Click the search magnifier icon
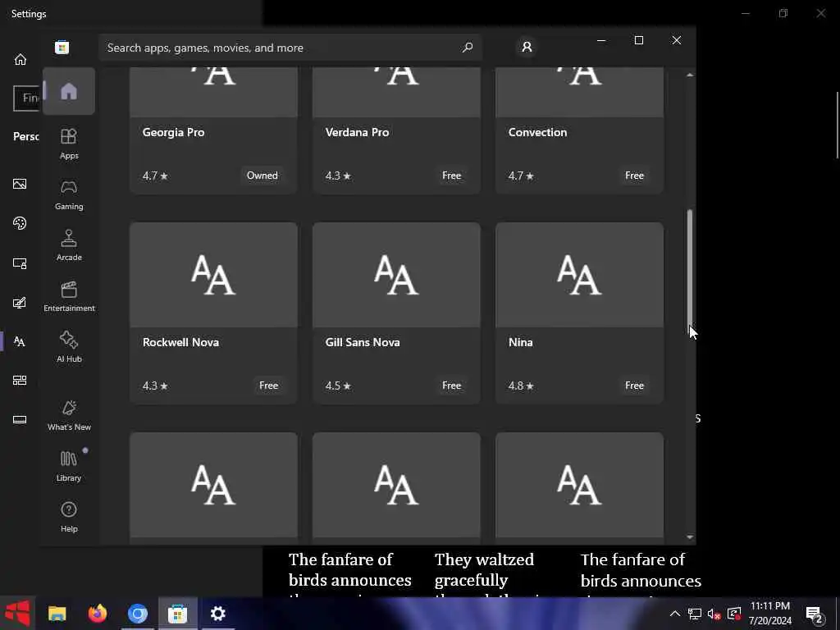The height and width of the screenshot is (630, 840). [467, 47]
